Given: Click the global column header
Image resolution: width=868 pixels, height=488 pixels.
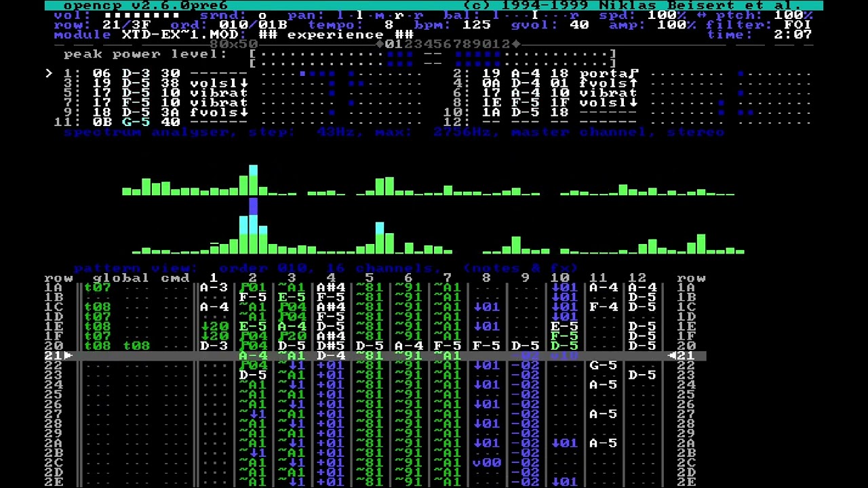Looking at the screenshot, I should 121,278.
